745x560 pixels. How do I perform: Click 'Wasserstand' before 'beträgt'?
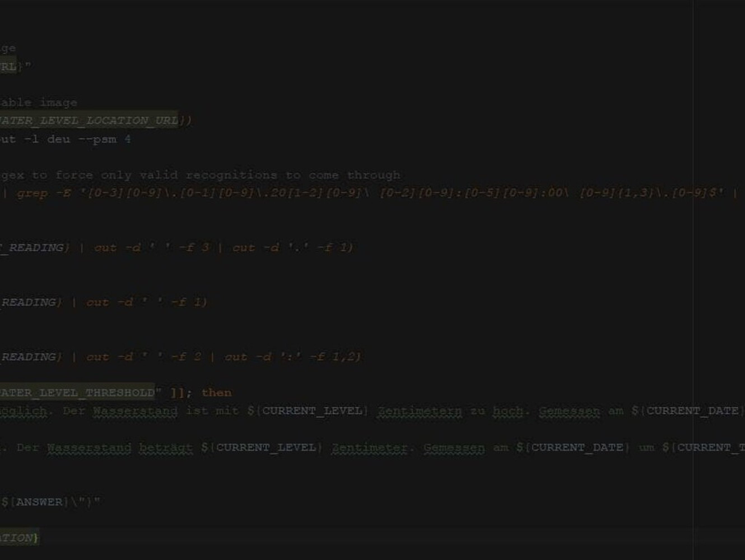coord(89,447)
